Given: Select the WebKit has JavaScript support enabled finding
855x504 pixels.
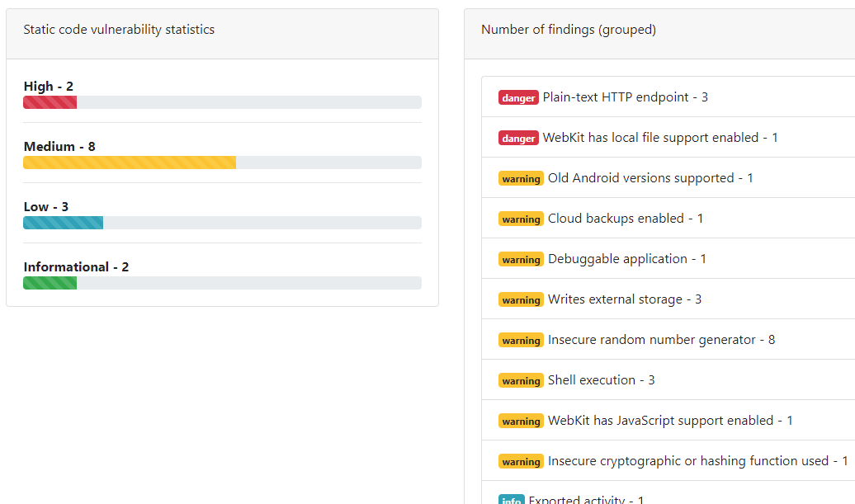Looking at the screenshot, I should [x=670, y=421].
